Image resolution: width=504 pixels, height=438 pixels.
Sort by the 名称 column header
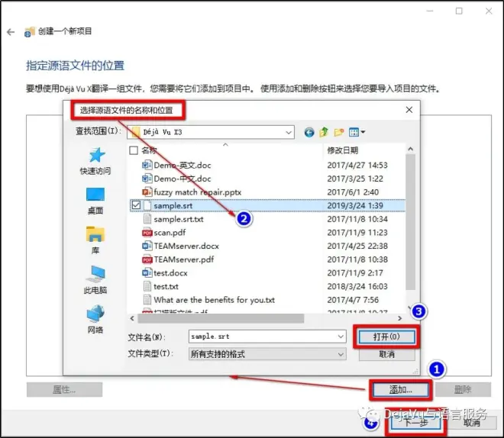tap(149, 150)
